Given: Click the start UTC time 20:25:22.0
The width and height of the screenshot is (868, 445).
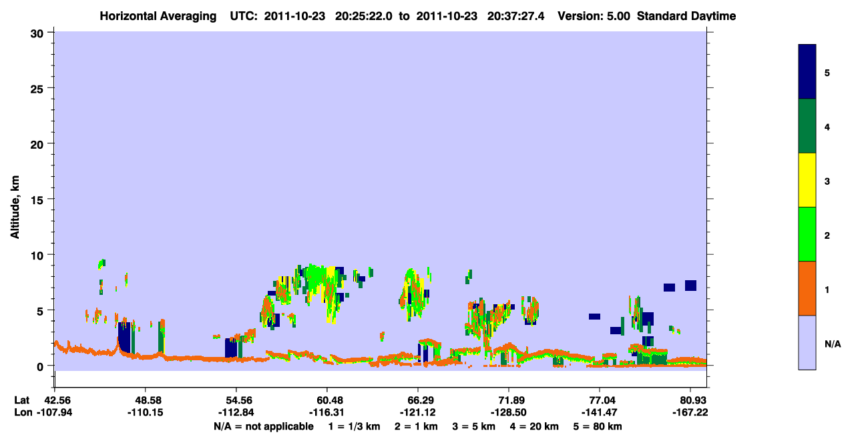Looking at the screenshot, I should coord(365,16).
